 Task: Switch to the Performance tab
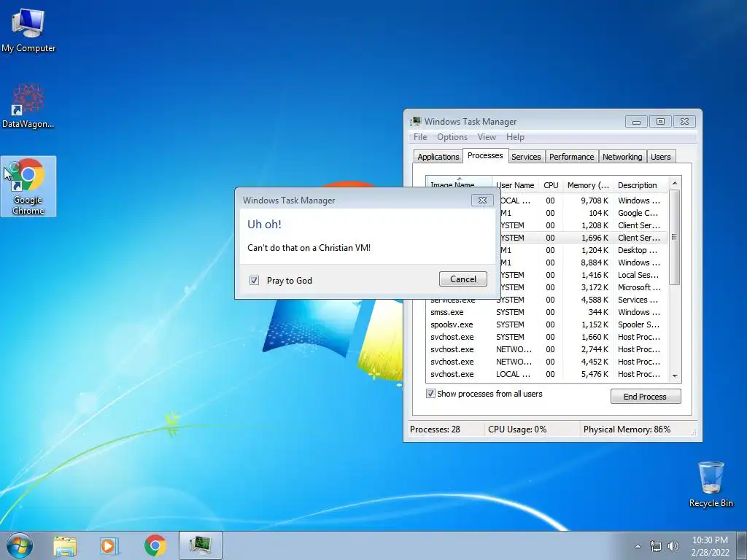571,157
